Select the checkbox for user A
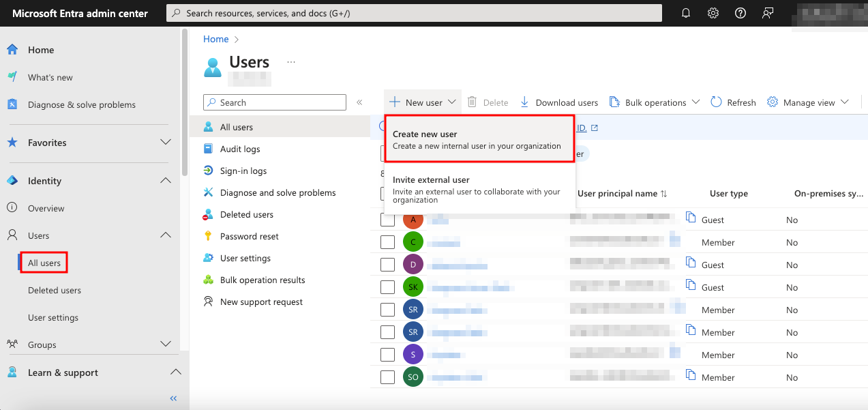 pyautogui.click(x=387, y=220)
